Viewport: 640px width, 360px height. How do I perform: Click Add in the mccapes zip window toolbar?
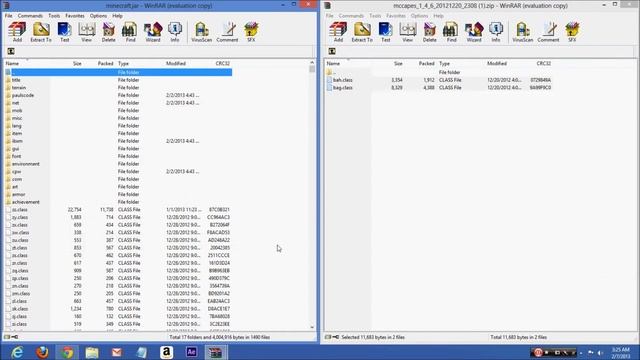tap(338, 32)
